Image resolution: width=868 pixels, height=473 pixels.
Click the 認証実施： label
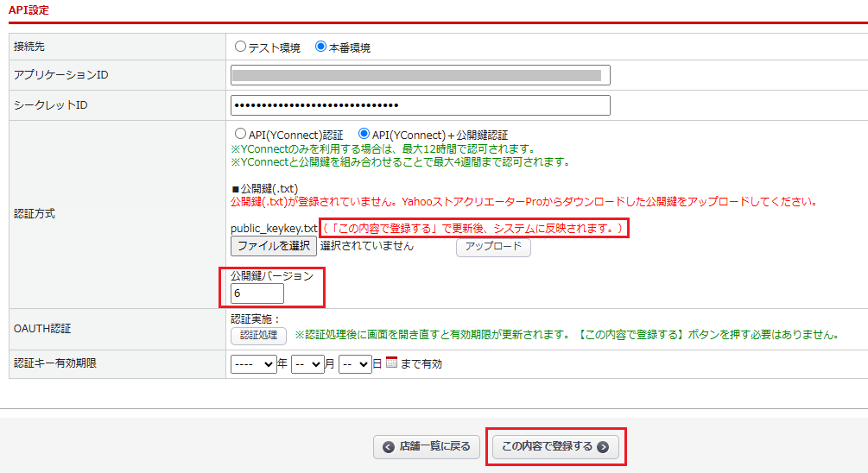255,319
